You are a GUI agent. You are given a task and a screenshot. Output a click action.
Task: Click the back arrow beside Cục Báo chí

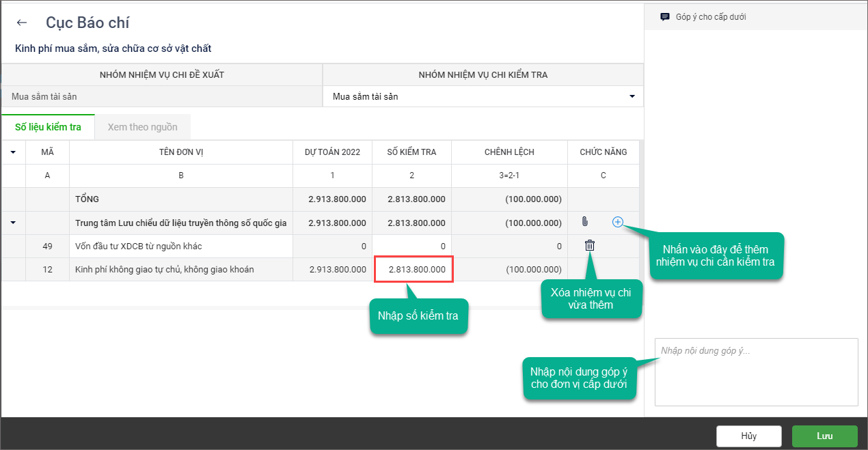pyautogui.click(x=22, y=23)
